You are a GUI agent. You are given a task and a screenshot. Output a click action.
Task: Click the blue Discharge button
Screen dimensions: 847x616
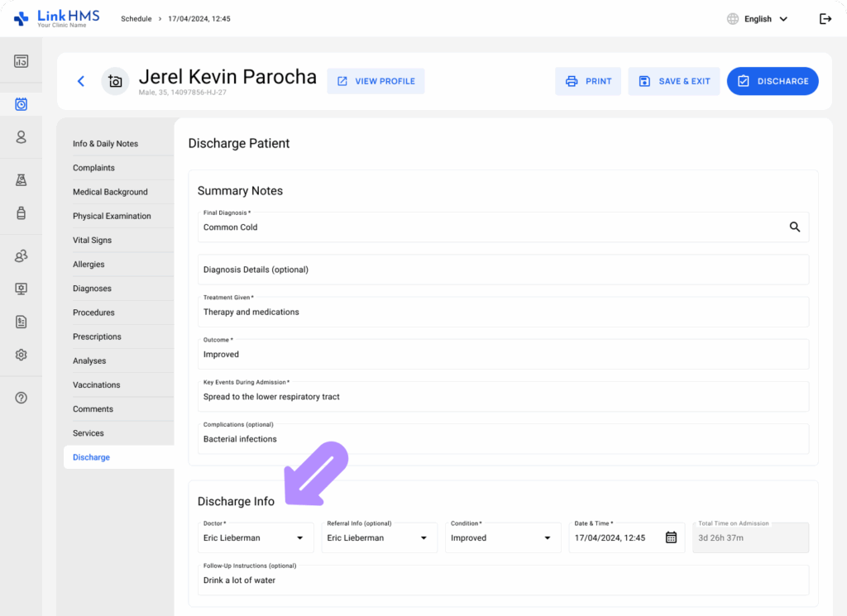773,81
